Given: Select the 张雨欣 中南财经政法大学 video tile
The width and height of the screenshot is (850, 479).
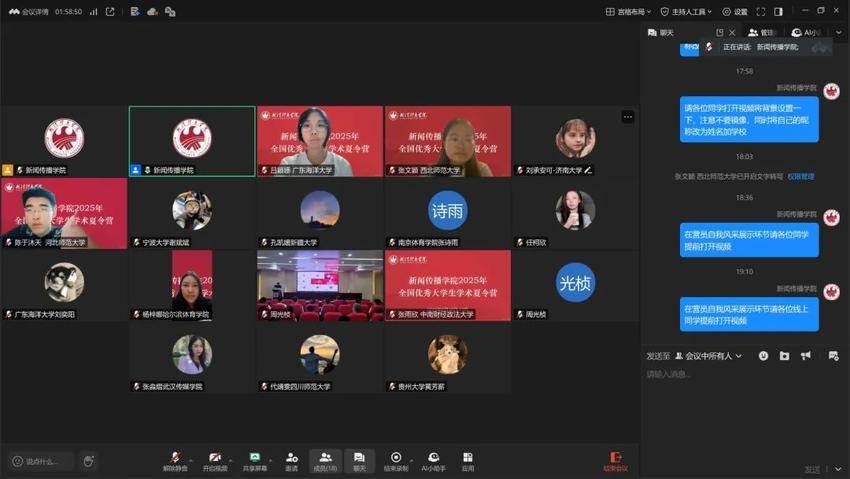Looking at the screenshot, I should click(x=448, y=286).
